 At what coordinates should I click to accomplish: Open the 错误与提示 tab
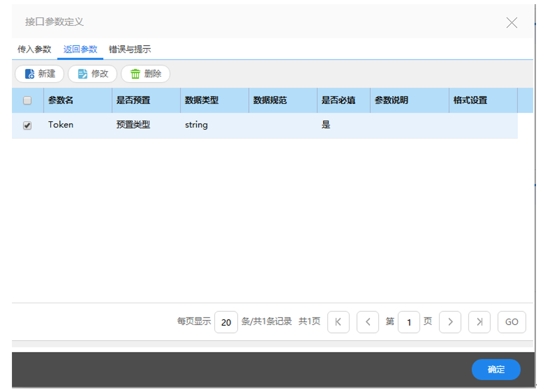tap(130, 50)
